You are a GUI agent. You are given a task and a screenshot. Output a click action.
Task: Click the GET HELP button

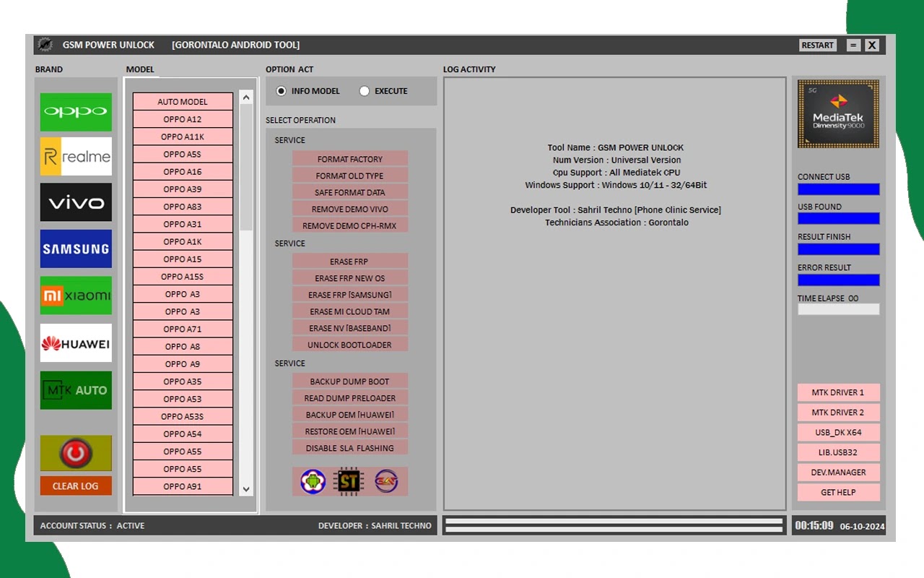pyautogui.click(x=838, y=492)
